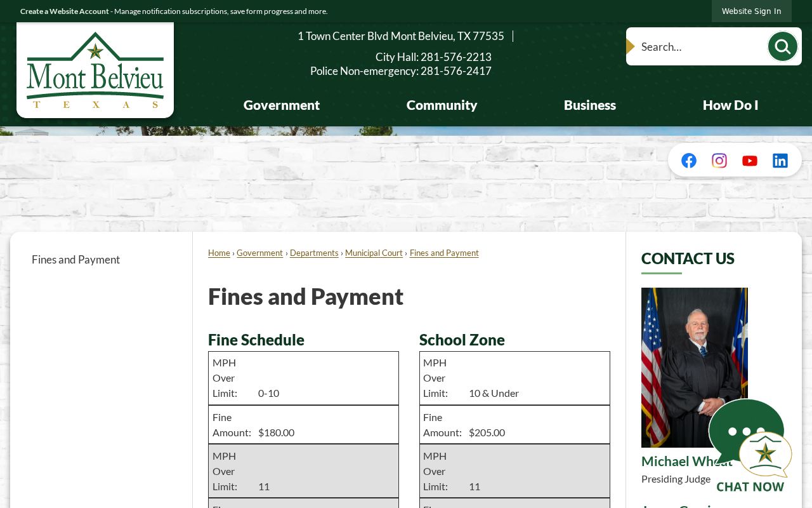Click the 0-10 MPH over limit value
The height and width of the screenshot is (508, 812).
[268, 393]
